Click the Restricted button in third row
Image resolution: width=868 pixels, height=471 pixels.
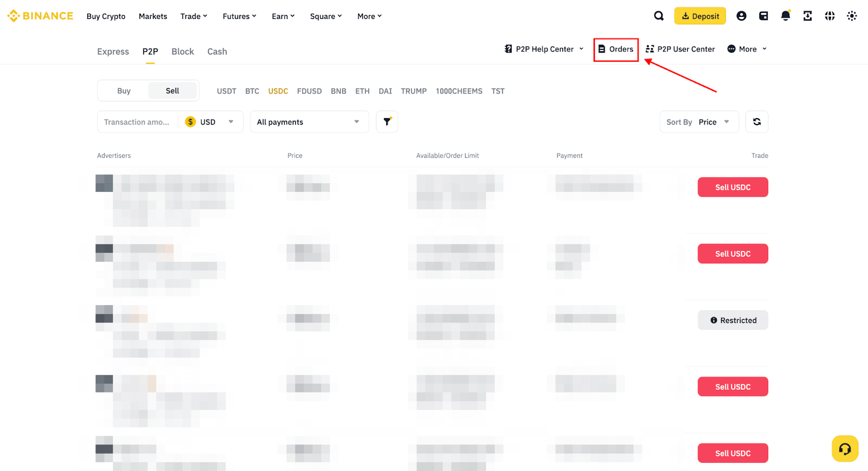point(733,320)
